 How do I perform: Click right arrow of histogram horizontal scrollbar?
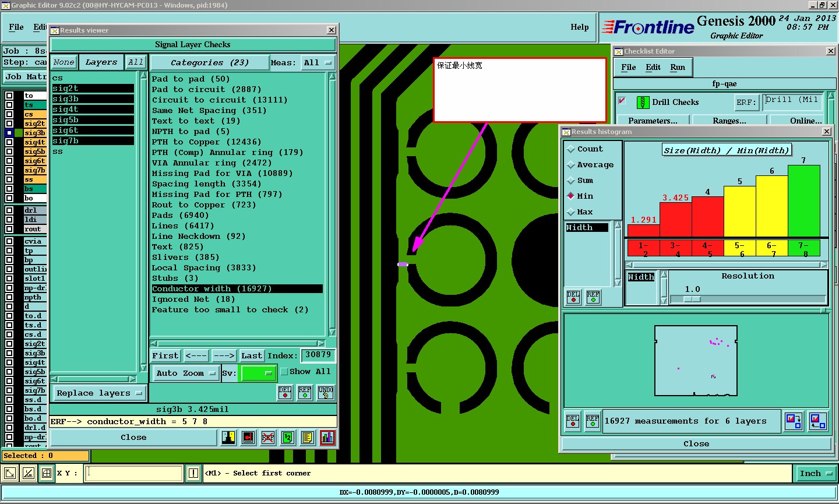coord(824,265)
